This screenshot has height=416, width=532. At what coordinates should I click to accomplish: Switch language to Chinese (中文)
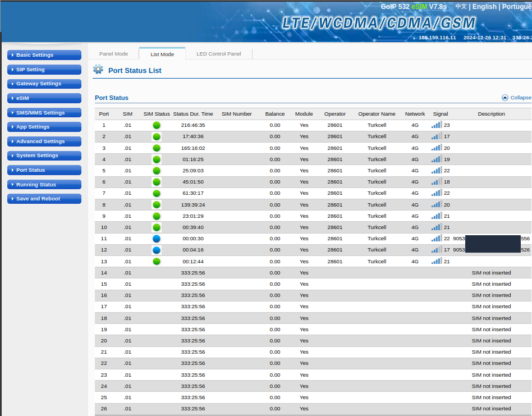point(461,6)
